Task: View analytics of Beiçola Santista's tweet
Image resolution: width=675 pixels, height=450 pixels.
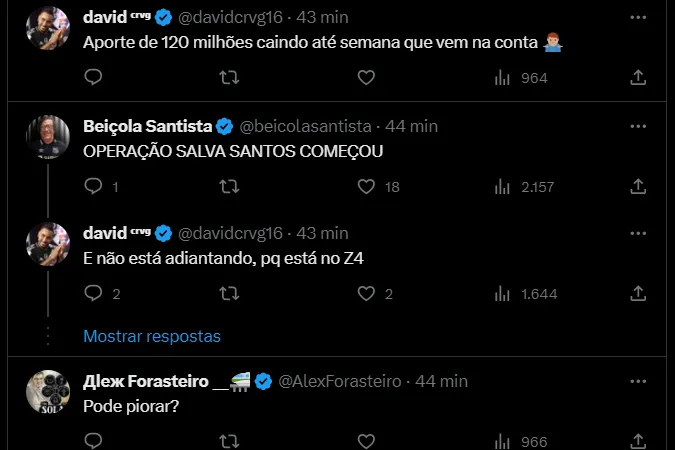Action: (x=504, y=186)
